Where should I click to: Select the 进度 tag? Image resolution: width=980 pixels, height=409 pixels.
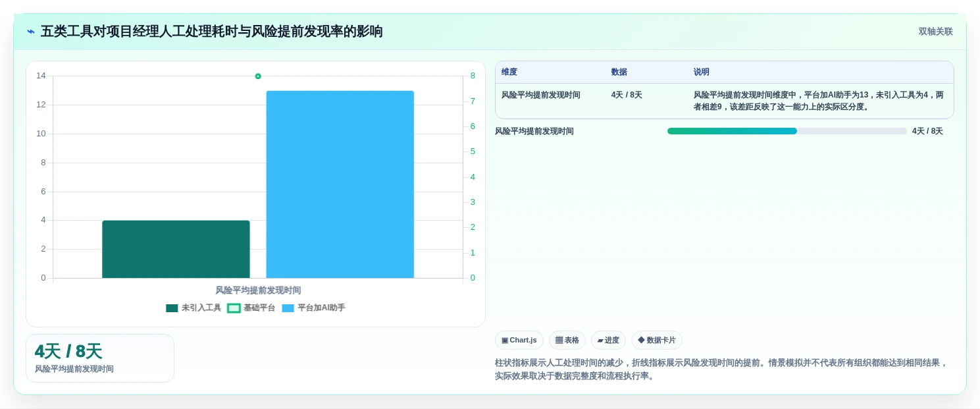click(608, 340)
